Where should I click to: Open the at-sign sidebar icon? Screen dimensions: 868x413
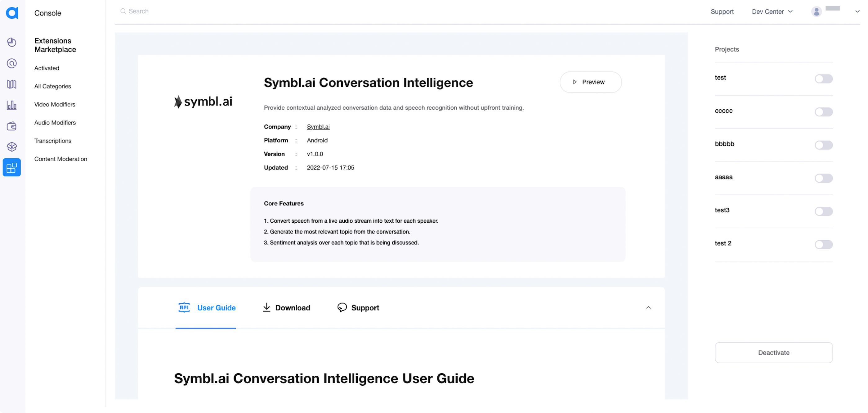tap(12, 63)
